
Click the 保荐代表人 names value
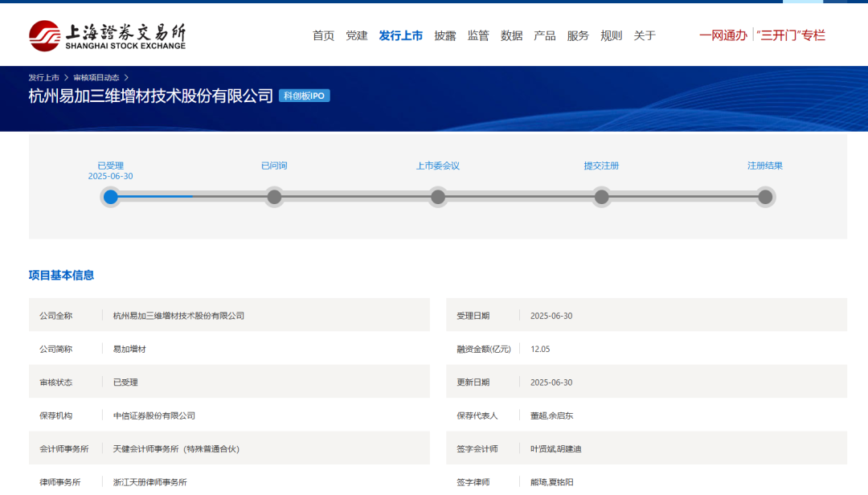tap(552, 415)
